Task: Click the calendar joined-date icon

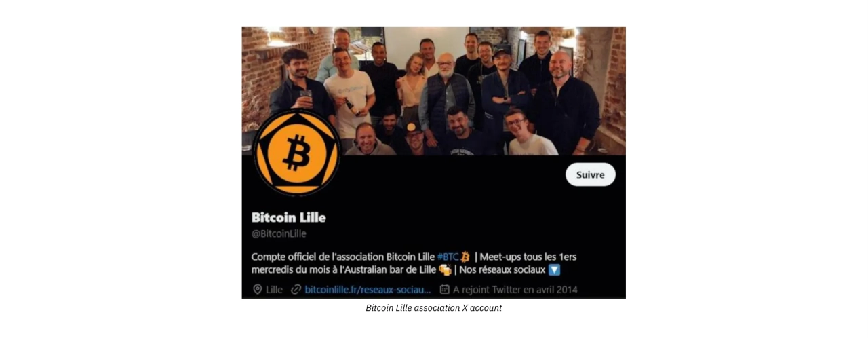Action: [445, 289]
